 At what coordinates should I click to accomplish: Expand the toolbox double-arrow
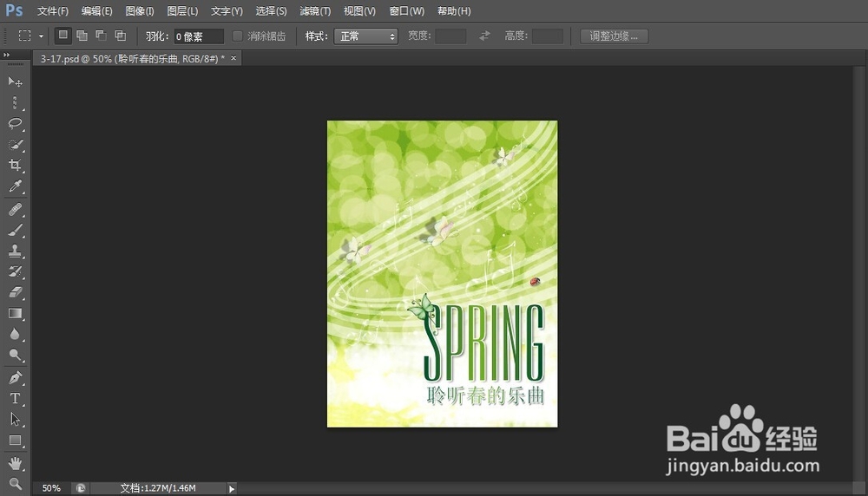(7, 55)
